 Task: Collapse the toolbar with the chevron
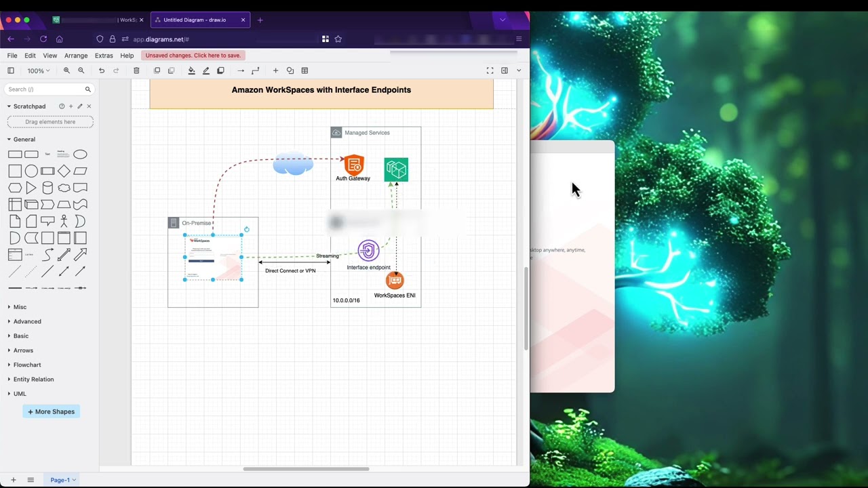519,70
